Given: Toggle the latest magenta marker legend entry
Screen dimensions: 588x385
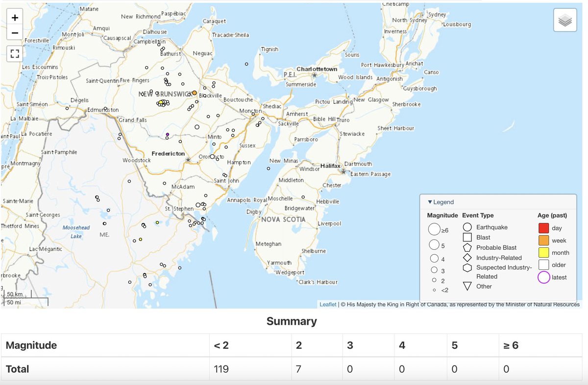Looking at the screenshot, I should tap(544, 277).
